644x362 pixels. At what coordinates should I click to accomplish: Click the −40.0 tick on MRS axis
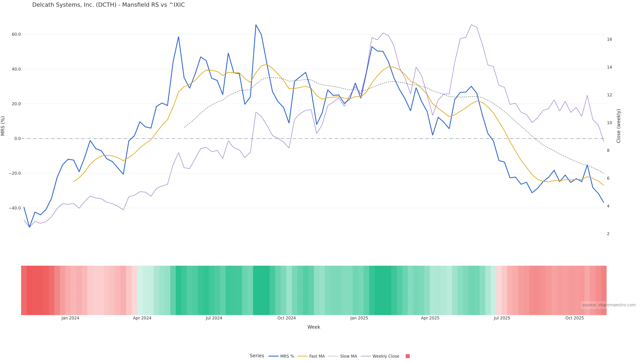(15, 208)
